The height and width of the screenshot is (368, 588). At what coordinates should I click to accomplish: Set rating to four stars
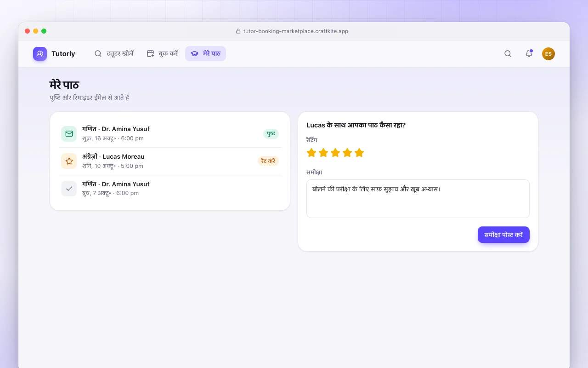pos(347,153)
